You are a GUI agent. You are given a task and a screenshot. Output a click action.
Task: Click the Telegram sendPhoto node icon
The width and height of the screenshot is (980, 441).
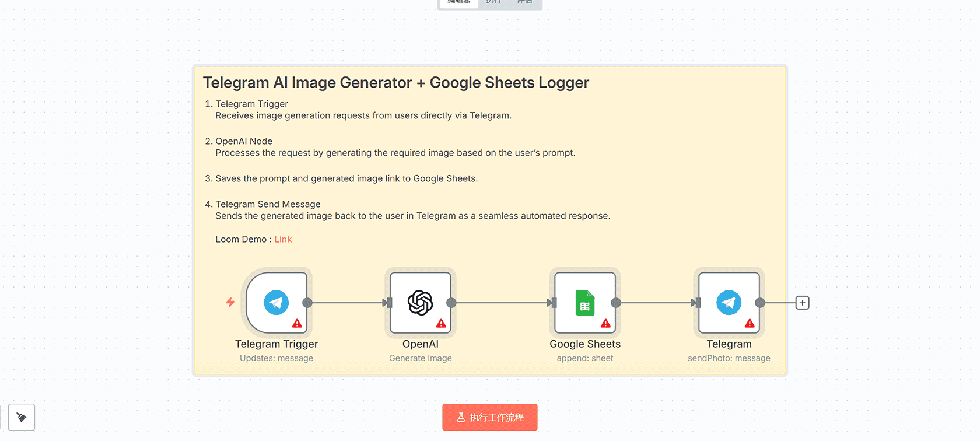pos(729,303)
